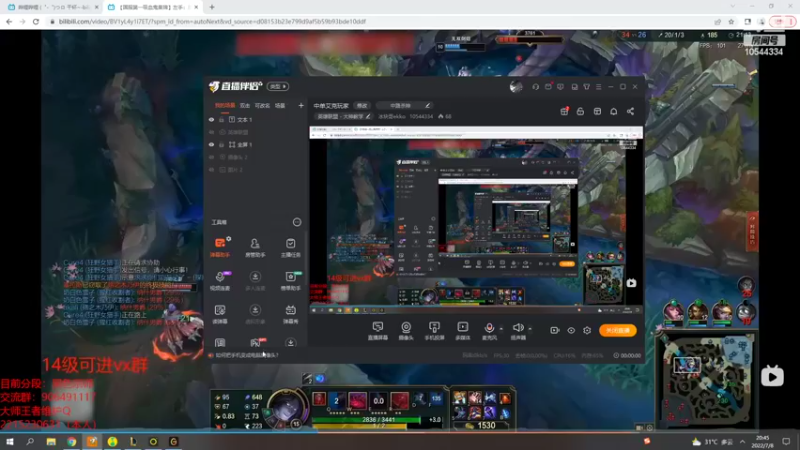Screen dimensions: 800x450
Task: Click the 麦克风 microphone icon
Action: [489, 328]
